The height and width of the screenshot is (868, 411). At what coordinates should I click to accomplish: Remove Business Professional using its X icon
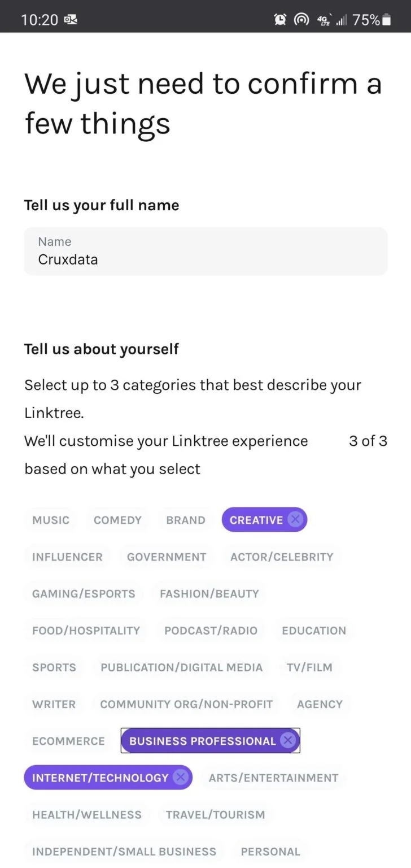pos(288,740)
